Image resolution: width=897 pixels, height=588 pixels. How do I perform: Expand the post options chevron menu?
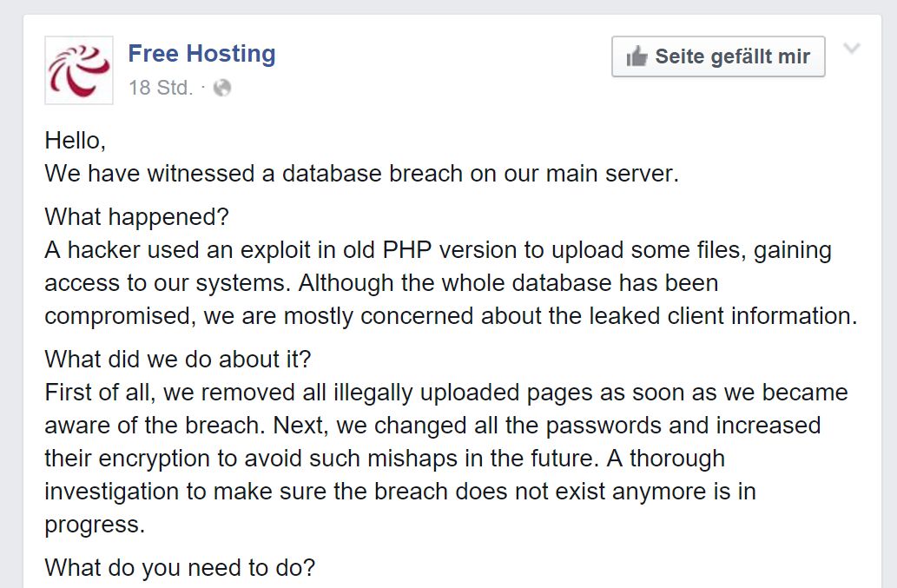[852, 49]
